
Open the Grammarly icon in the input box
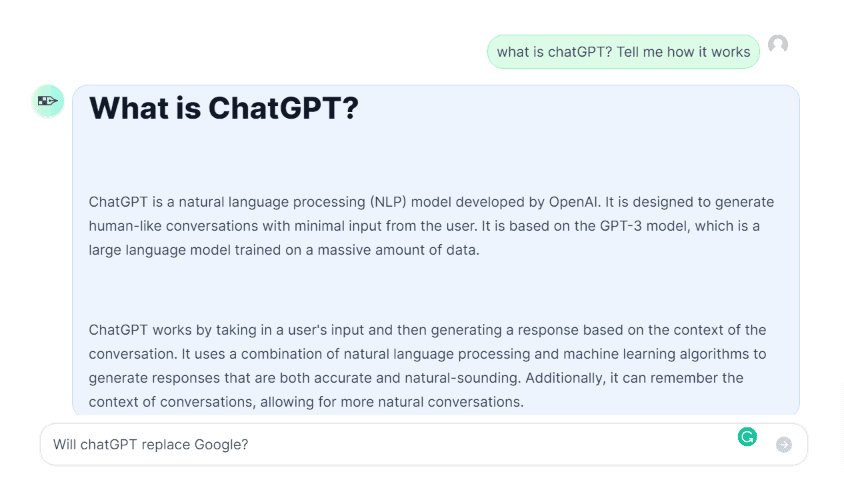click(x=747, y=437)
